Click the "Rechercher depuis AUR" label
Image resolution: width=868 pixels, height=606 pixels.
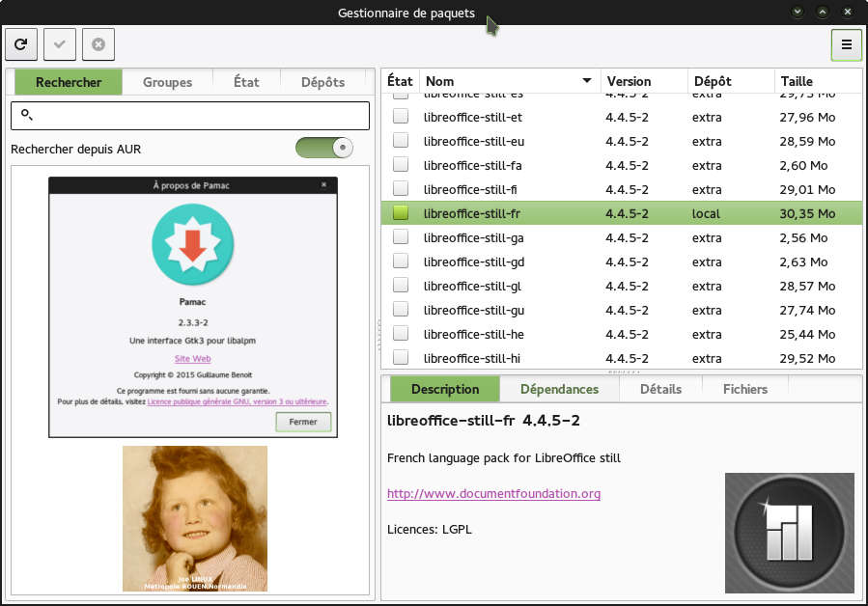tap(76, 149)
